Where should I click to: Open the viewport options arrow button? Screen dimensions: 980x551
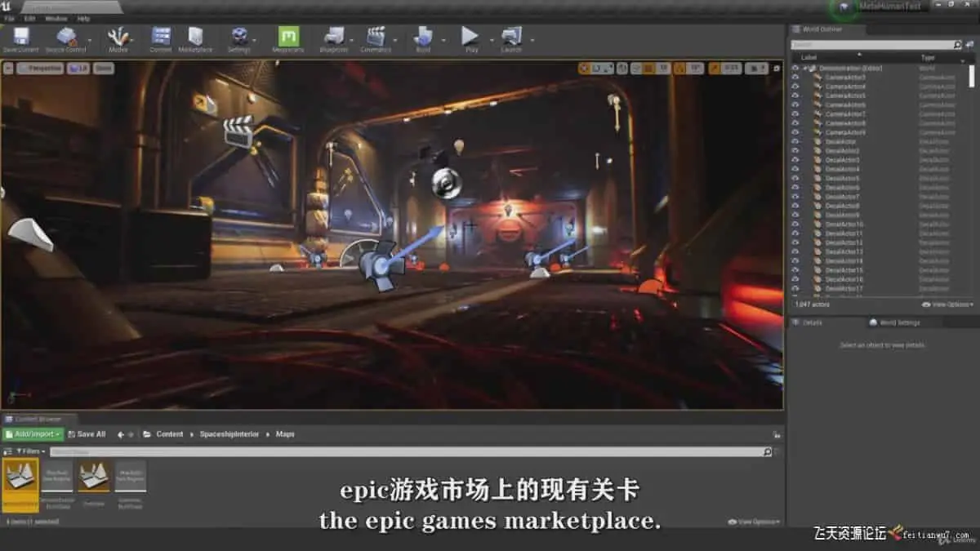pyautogui.click(x=9, y=69)
